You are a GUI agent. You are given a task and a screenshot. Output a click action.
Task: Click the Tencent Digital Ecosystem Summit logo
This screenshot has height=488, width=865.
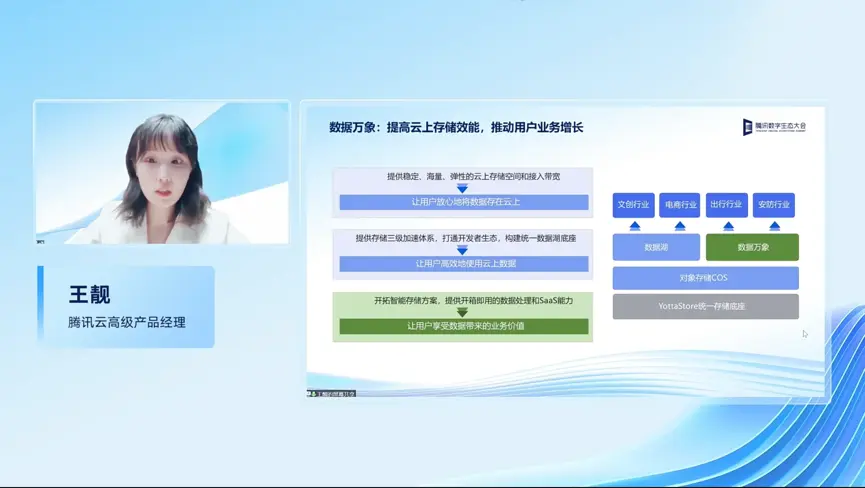tap(775, 127)
